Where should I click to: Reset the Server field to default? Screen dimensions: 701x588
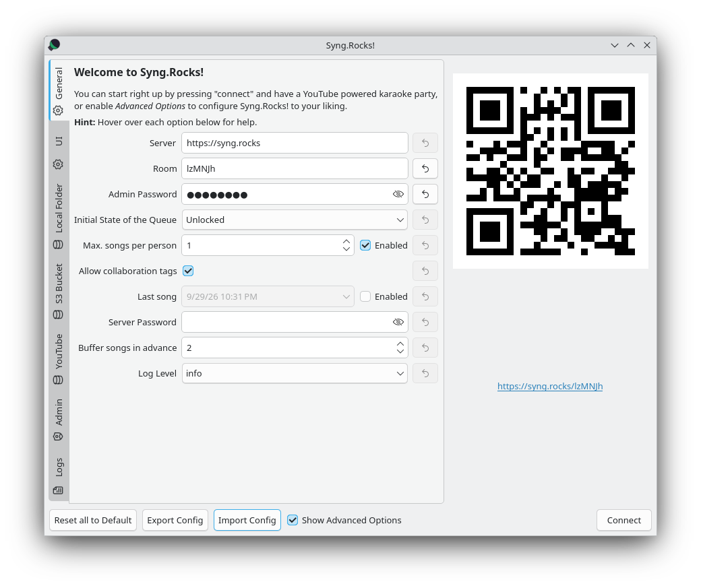[x=425, y=143]
